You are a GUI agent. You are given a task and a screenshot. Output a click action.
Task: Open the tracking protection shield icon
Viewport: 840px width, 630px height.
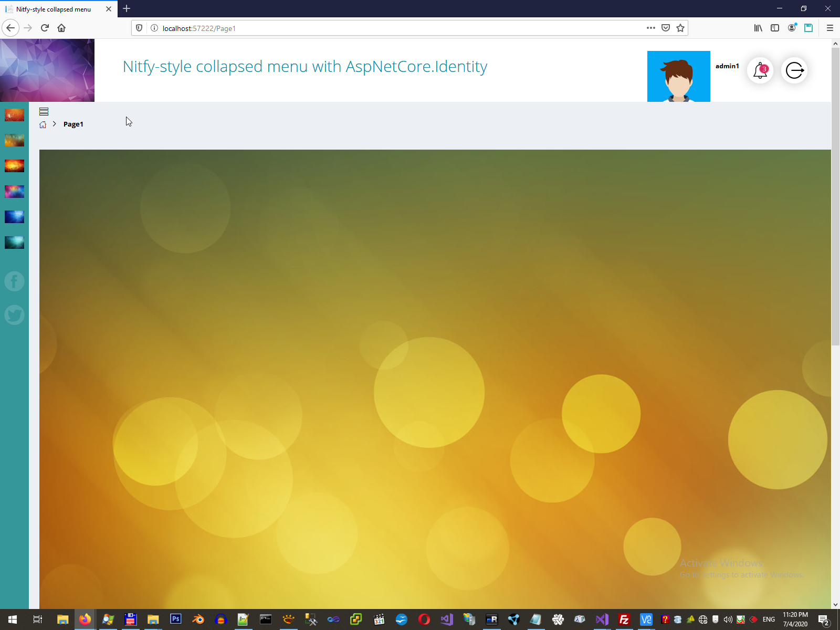(139, 28)
